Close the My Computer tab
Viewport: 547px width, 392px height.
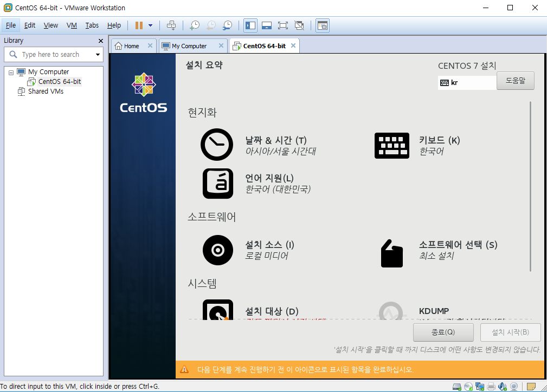coord(221,45)
